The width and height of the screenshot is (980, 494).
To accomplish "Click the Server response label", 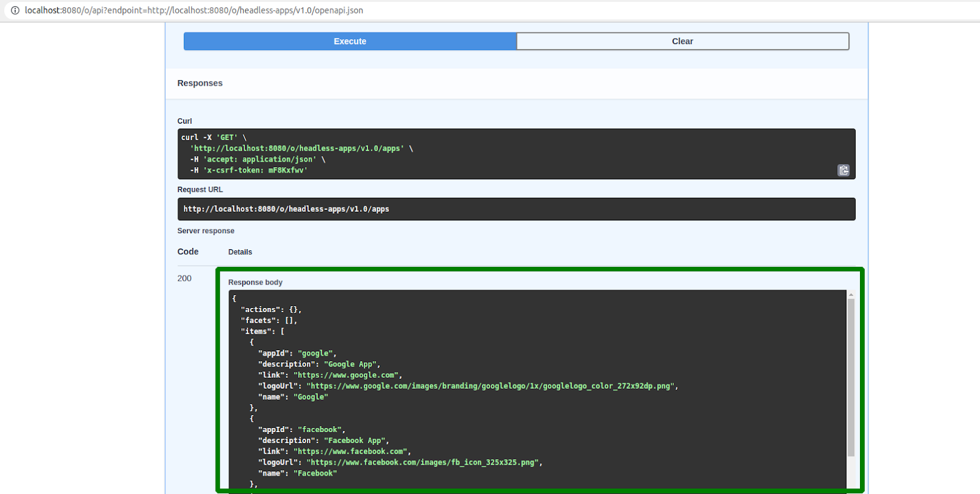I will click(206, 231).
